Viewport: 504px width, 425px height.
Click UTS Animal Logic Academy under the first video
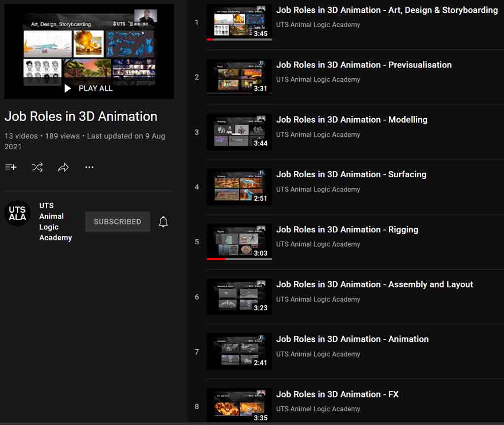pyautogui.click(x=318, y=24)
